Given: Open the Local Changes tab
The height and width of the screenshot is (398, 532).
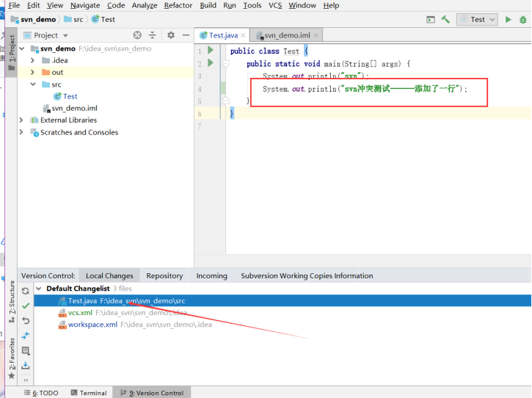Looking at the screenshot, I should pyautogui.click(x=109, y=276).
